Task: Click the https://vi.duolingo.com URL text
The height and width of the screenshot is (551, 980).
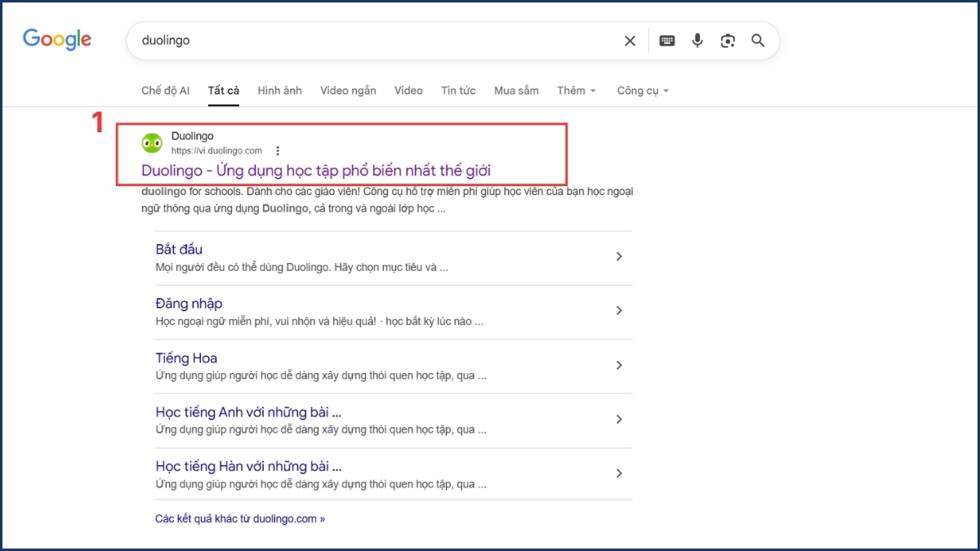Action: point(216,151)
